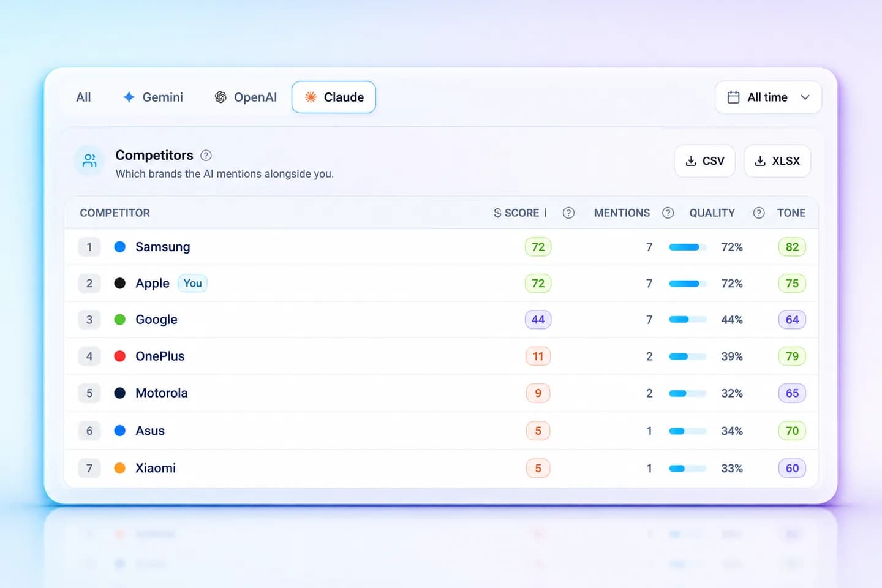Click Motorola's quality progress bar

click(688, 393)
